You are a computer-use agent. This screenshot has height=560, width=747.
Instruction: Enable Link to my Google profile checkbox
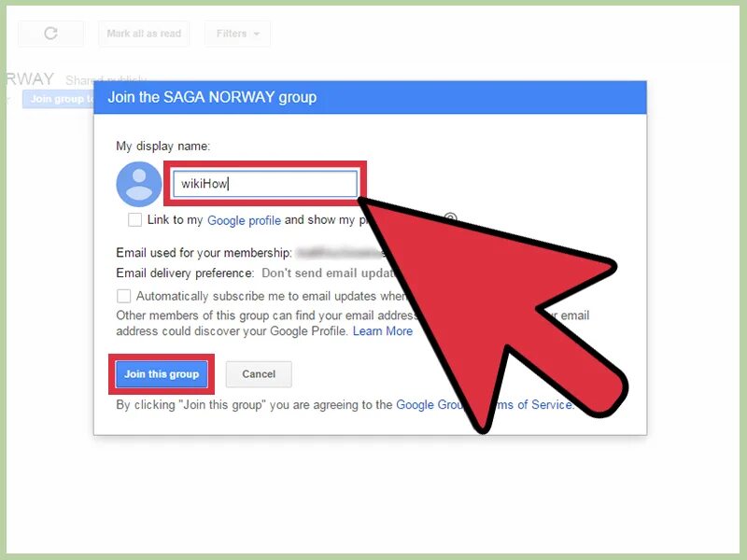pos(134,220)
